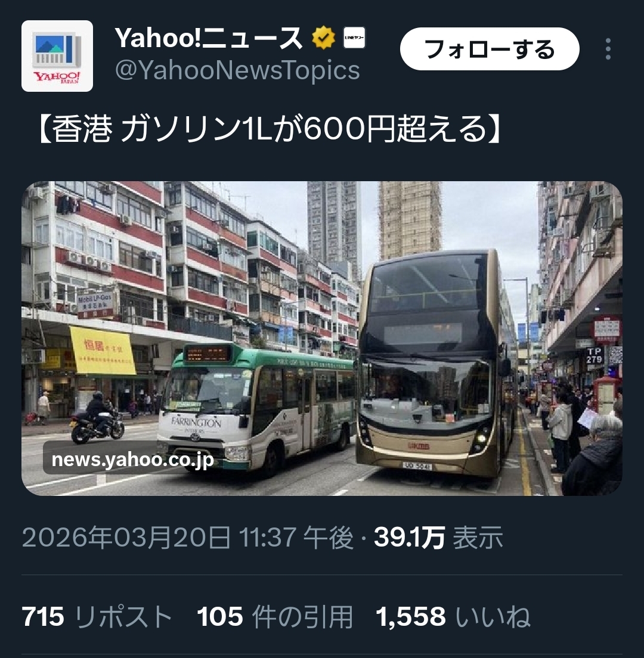Click the LINEヤフー affiliation badge
644x658 pixels.
(354, 38)
